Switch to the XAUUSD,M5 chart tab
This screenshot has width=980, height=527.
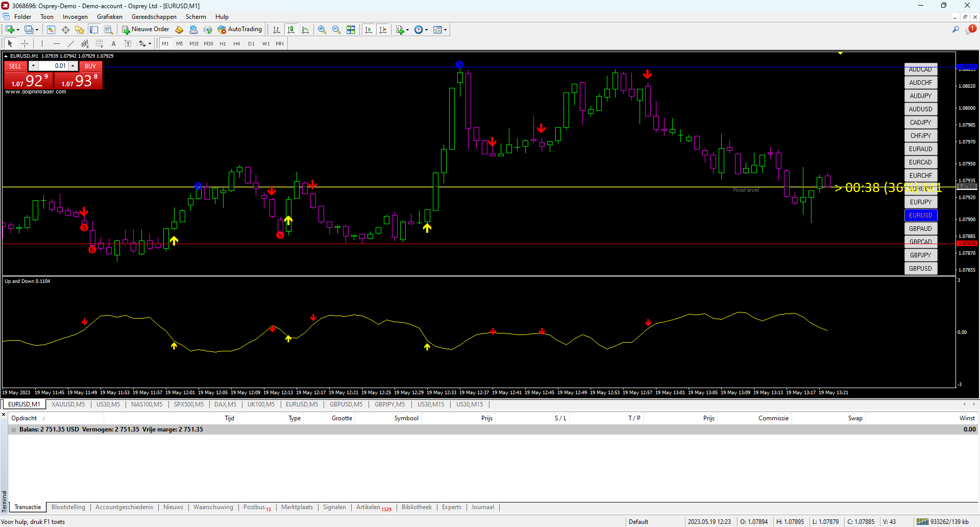[x=68, y=404]
